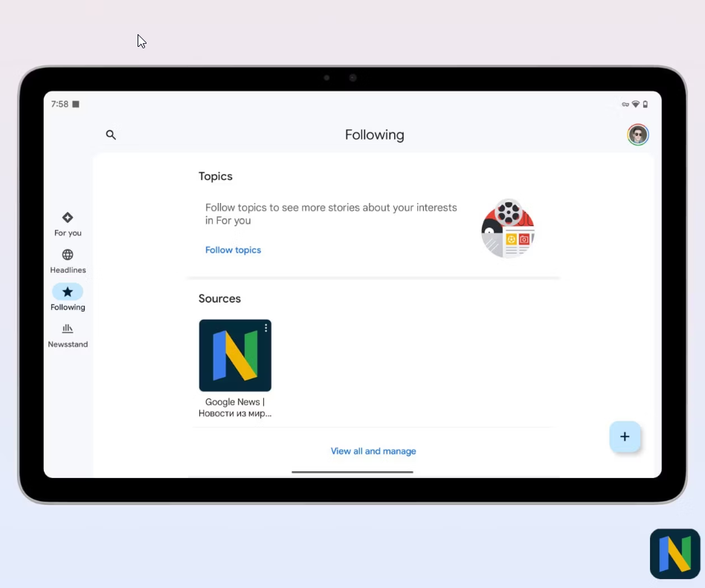Viewport: 705px width, 588px height.
Task: Click the View all and manage link
Action: pos(373,451)
